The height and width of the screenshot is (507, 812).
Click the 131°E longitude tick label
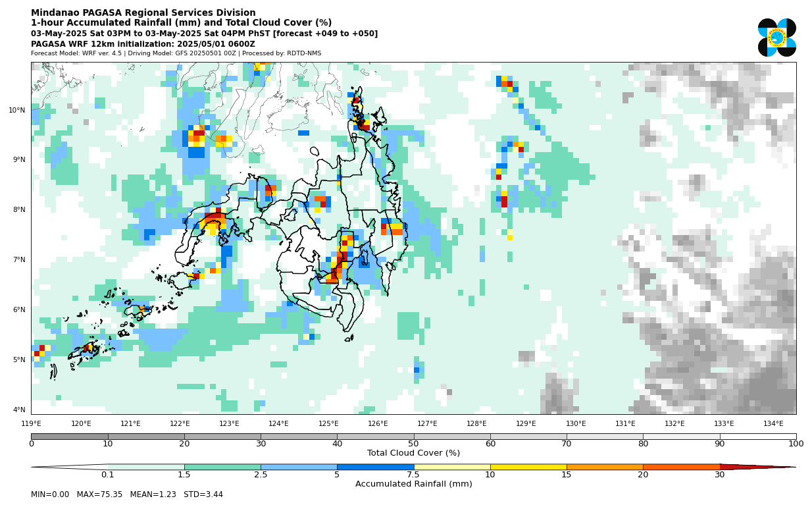[x=625, y=424]
